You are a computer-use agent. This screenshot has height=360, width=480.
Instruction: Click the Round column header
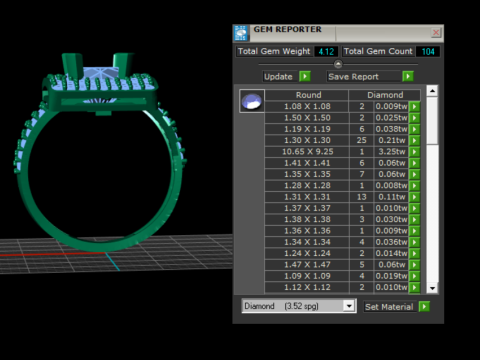click(x=307, y=95)
